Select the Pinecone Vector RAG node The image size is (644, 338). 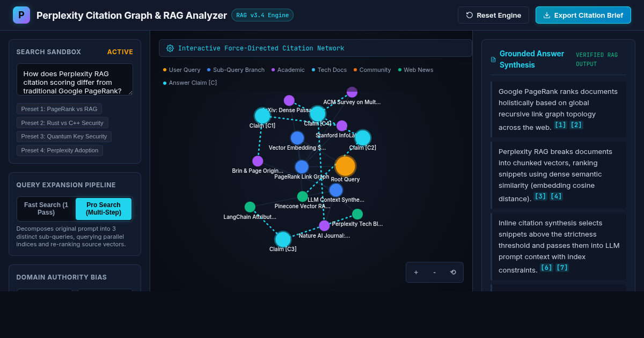303,196
